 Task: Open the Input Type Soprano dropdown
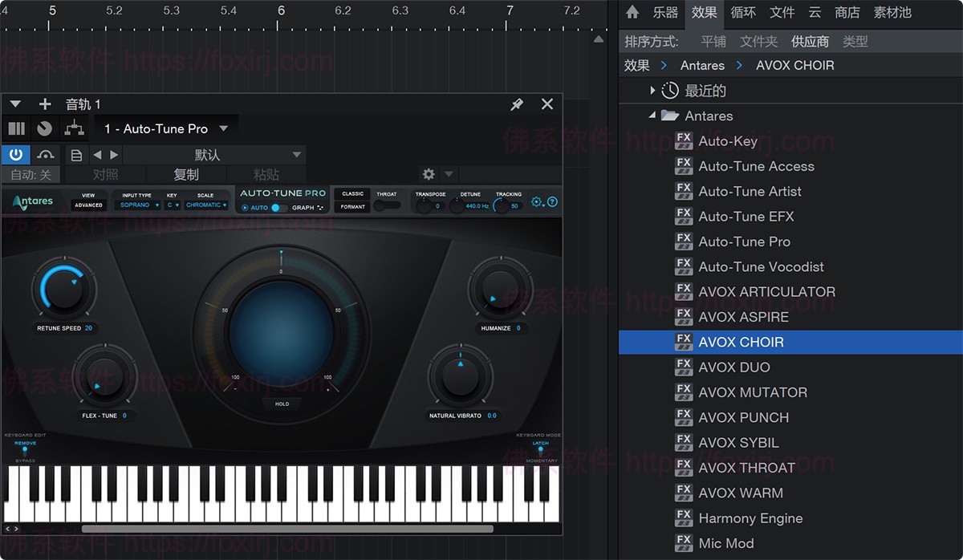pyautogui.click(x=139, y=205)
